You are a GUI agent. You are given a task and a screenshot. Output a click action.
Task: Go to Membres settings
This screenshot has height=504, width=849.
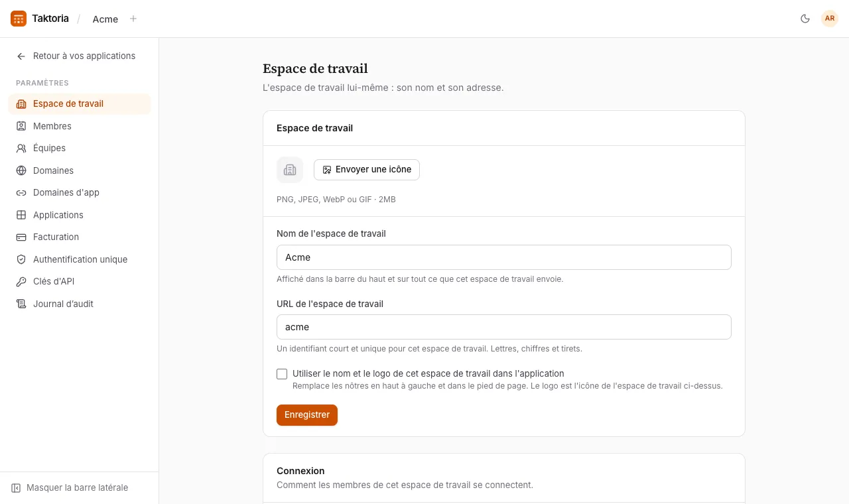click(x=80, y=126)
